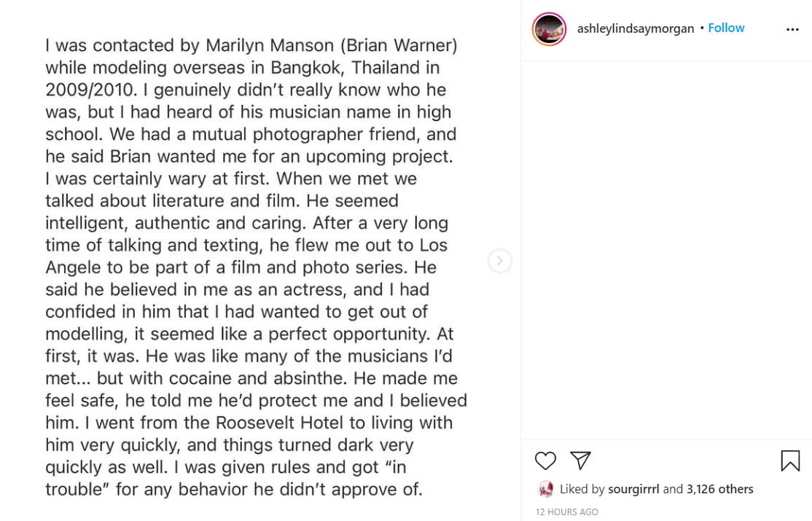The width and height of the screenshot is (812, 521).
Task: Expand the carousel to the next image
Action: (500, 260)
